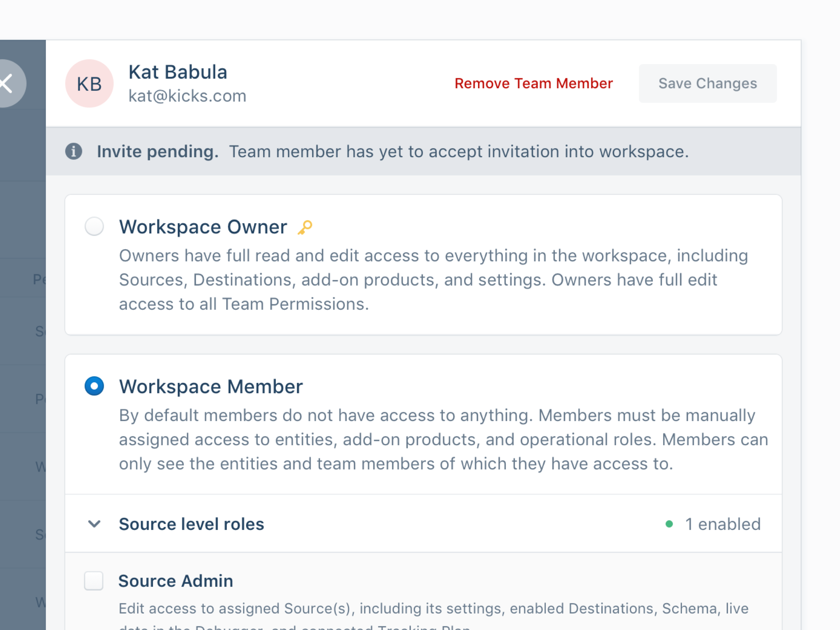The width and height of the screenshot is (840, 630).
Task: Select the Workspace Owner radio button
Action: (94, 227)
